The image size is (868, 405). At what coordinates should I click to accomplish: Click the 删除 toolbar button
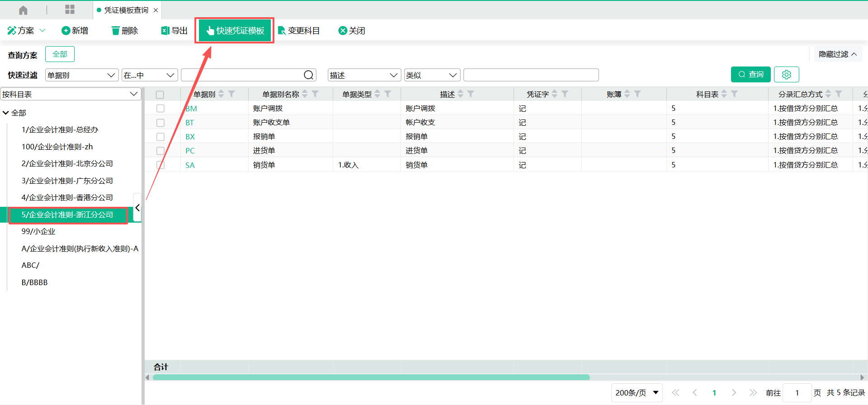[125, 30]
